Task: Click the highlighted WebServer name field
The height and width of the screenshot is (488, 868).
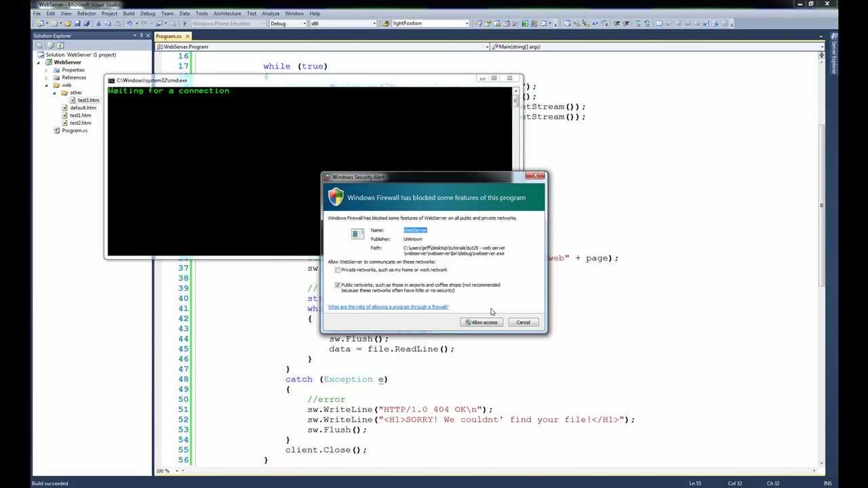Action: pyautogui.click(x=415, y=230)
